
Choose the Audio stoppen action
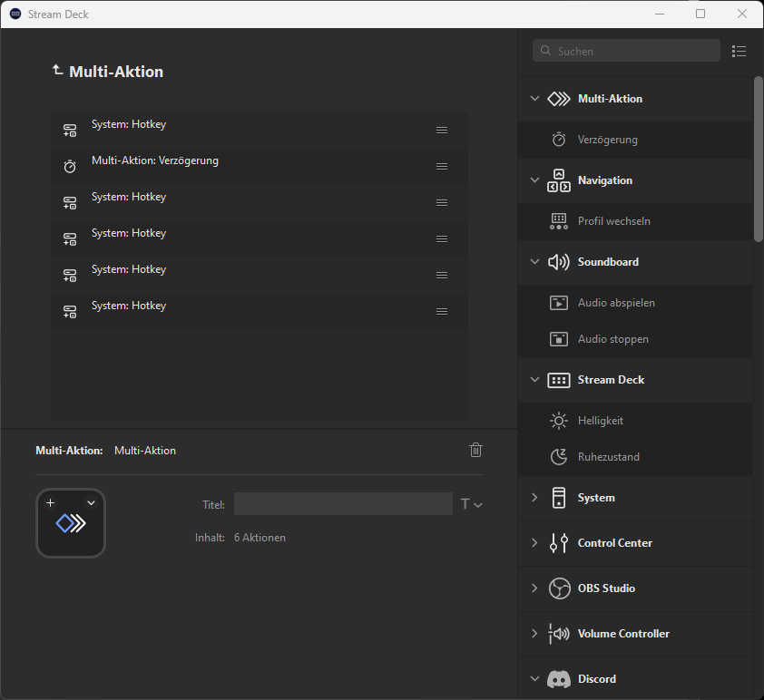coord(612,339)
